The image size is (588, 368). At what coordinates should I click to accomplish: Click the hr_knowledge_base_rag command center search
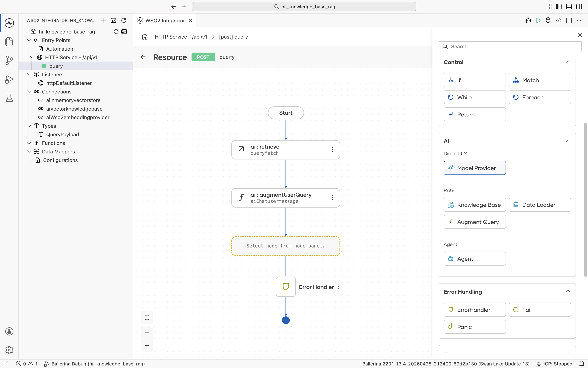304,7
